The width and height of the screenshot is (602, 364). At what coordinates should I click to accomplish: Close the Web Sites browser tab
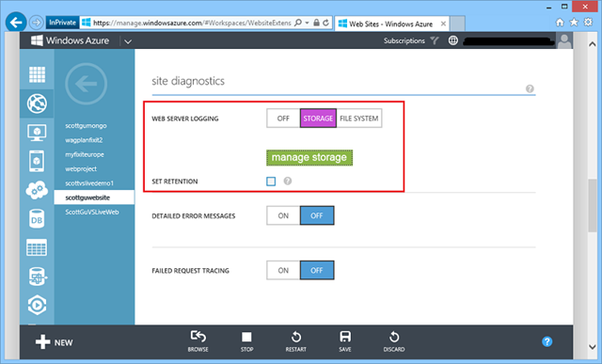point(443,24)
